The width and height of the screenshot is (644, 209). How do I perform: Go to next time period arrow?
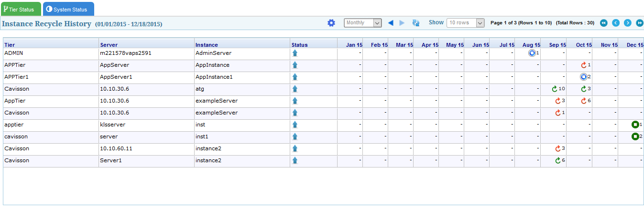pos(402,23)
